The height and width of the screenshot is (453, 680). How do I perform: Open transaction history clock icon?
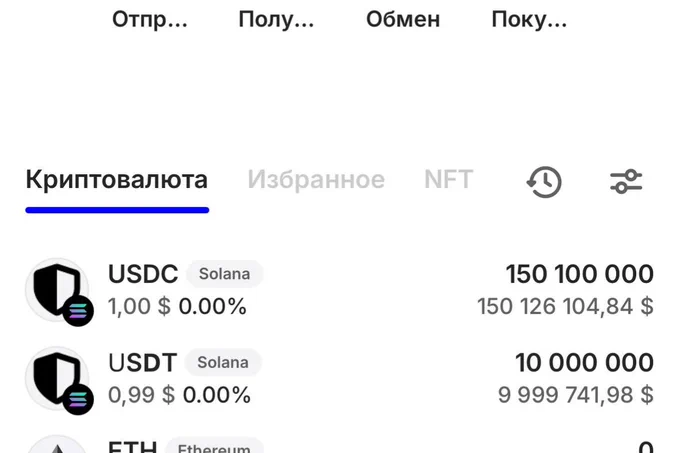coord(544,182)
